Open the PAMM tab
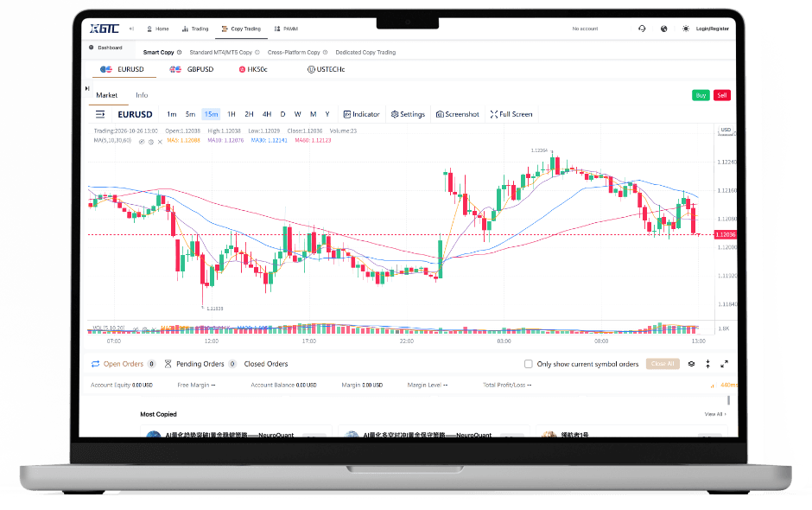This screenshot has width=812, height=510. (286, 29)
